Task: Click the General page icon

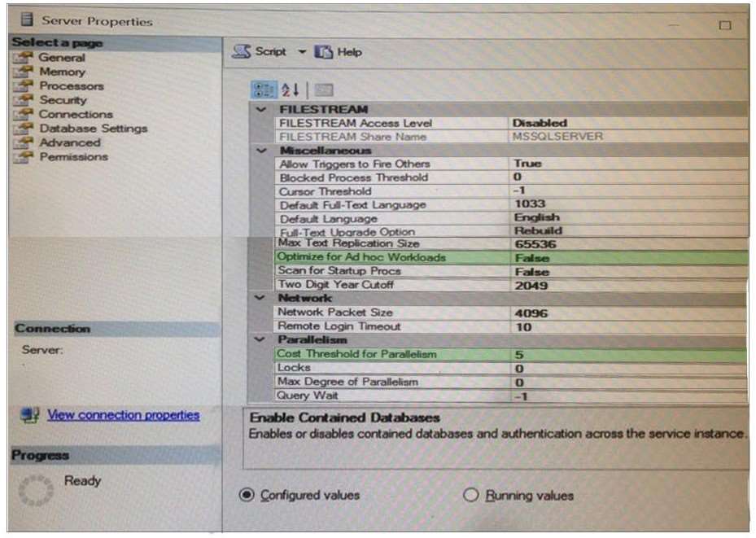Action: click(23, 57)
